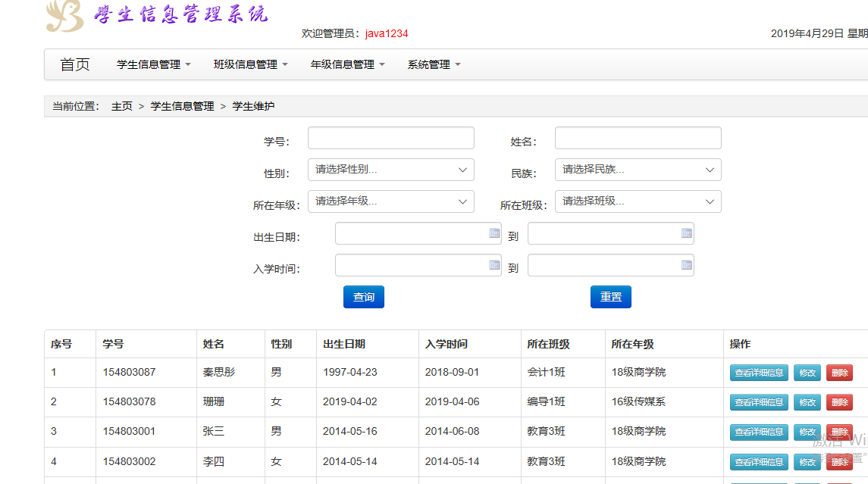This screenshot has width=868, height=484.
Task: Open the 请选择性别 gender dropdown
Action: click(391, 170)
